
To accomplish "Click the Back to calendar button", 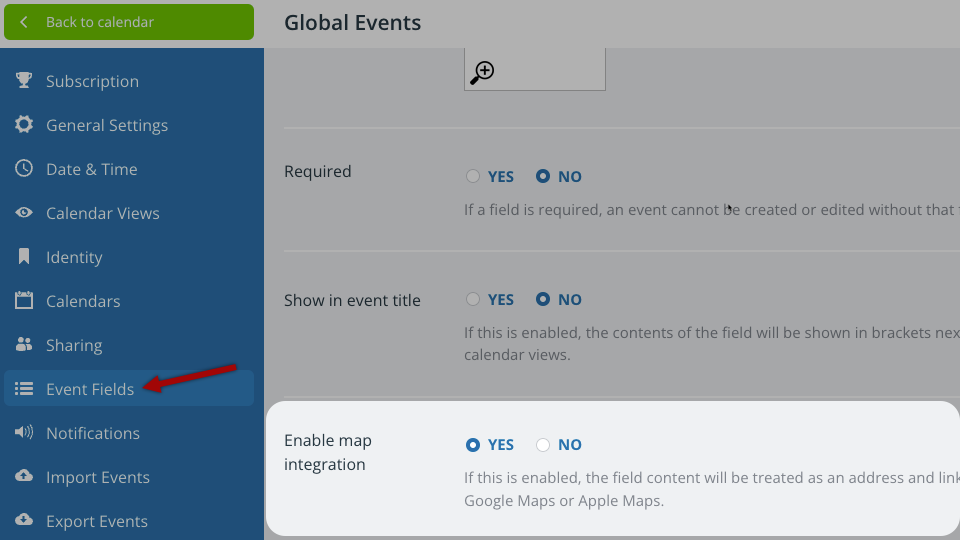I will (x=129, y=22).
